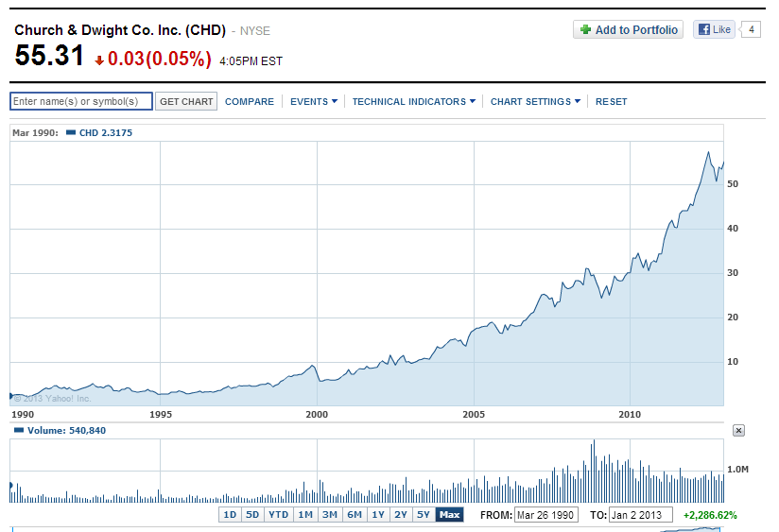
Task: Select the YTD time range
Action: point(278,515)
